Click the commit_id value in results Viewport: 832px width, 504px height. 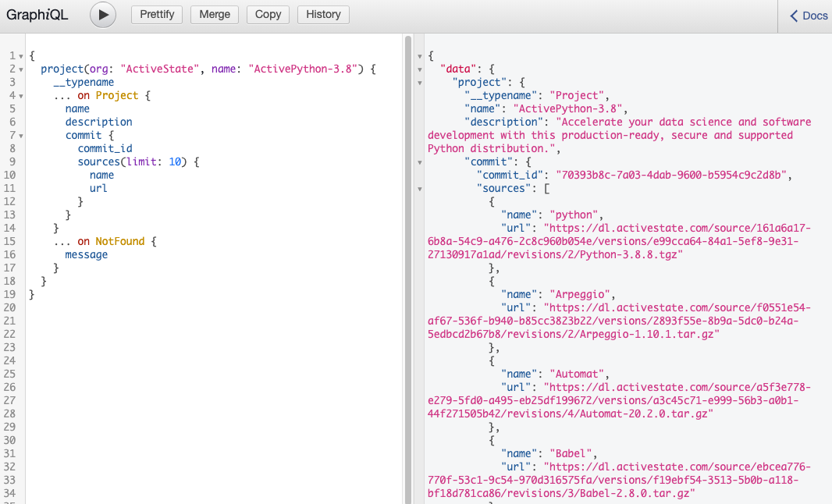pos(671,175)
